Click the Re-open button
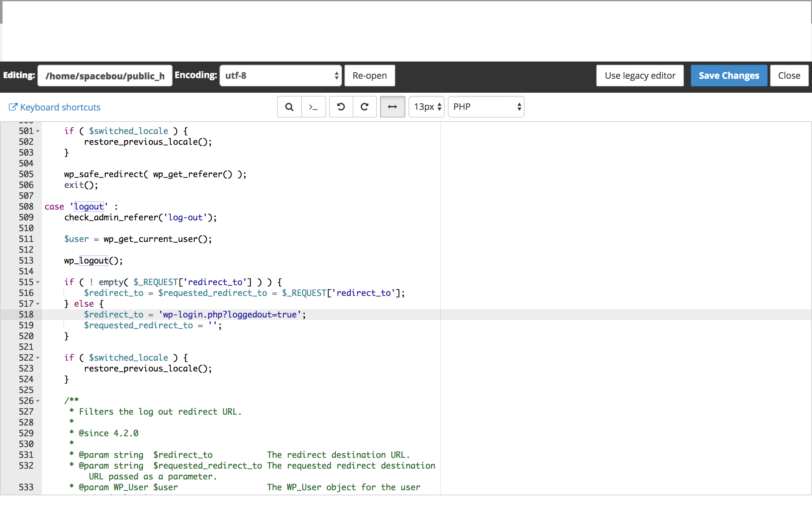The width and height of the screenshot is (812, 508). pos(370,76)
